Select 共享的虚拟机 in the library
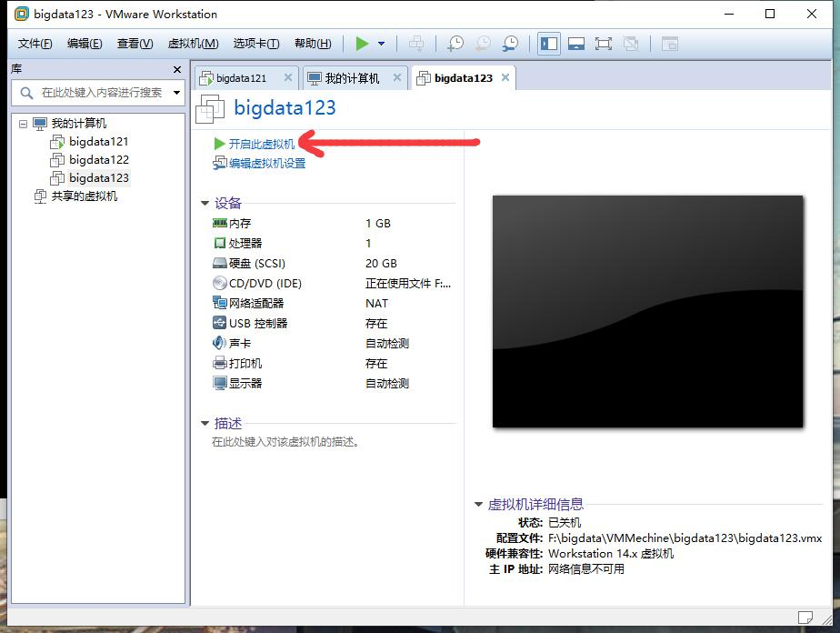The width and height of the screenshot is (840, 633). (x=85, y=196)
